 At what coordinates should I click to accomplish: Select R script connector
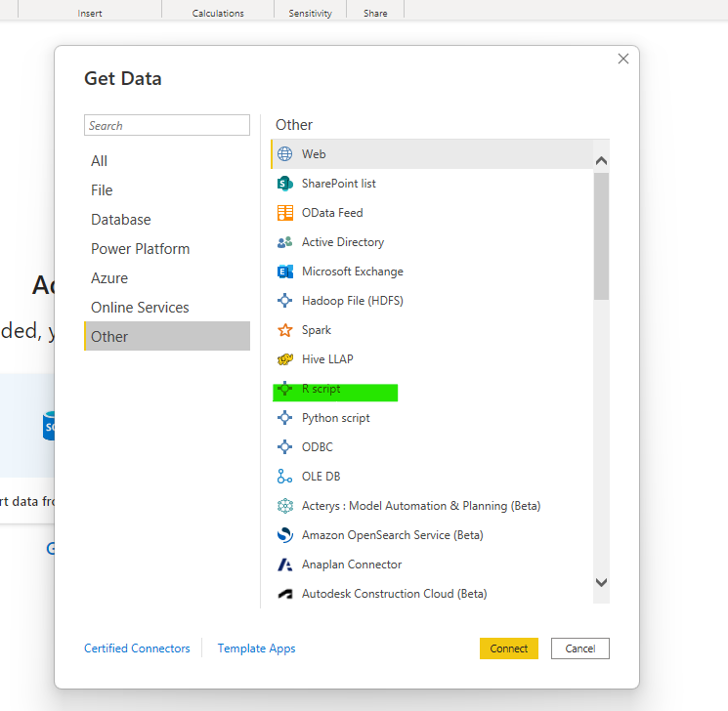(x=432, y=389)
